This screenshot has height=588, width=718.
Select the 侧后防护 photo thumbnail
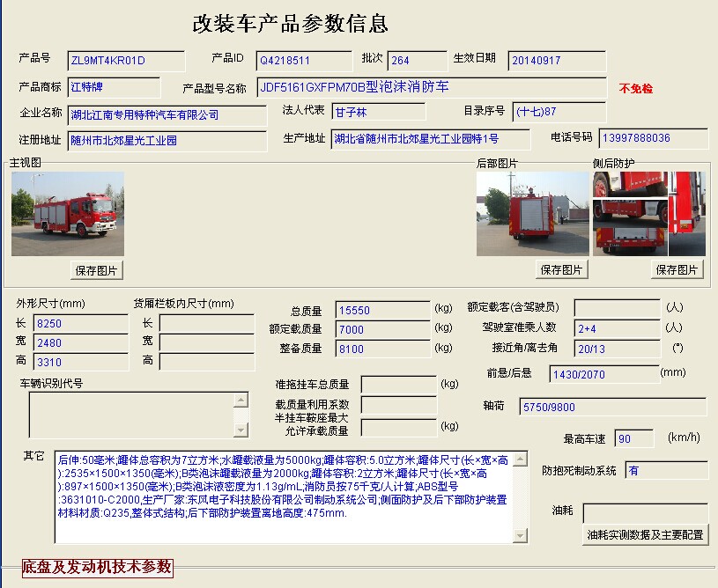(649, 214)
